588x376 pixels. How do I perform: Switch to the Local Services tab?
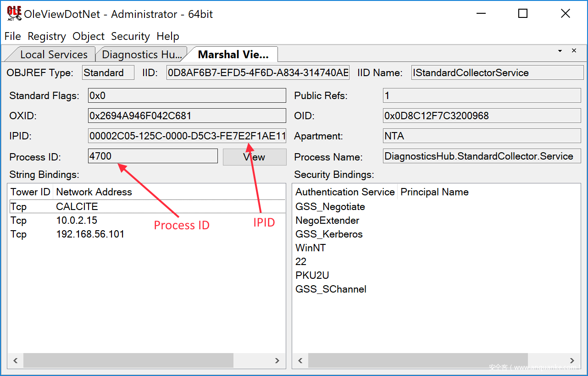pos(53,55)
